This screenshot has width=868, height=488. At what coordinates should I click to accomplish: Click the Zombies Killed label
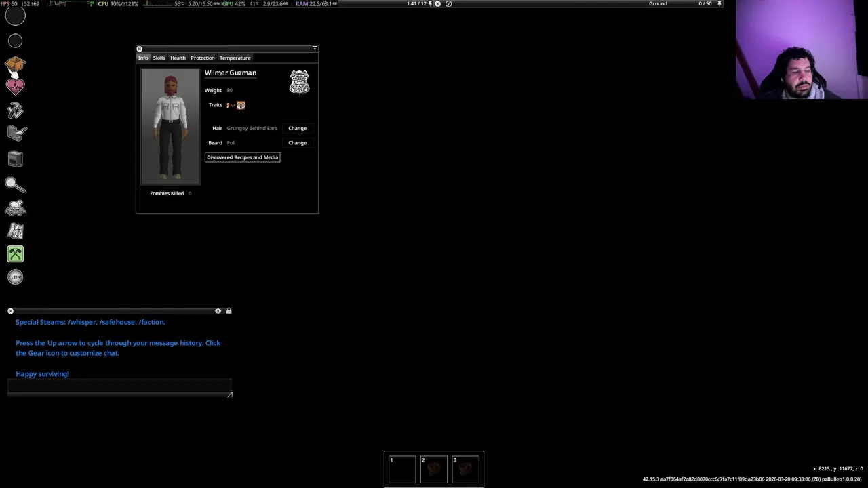167,193
